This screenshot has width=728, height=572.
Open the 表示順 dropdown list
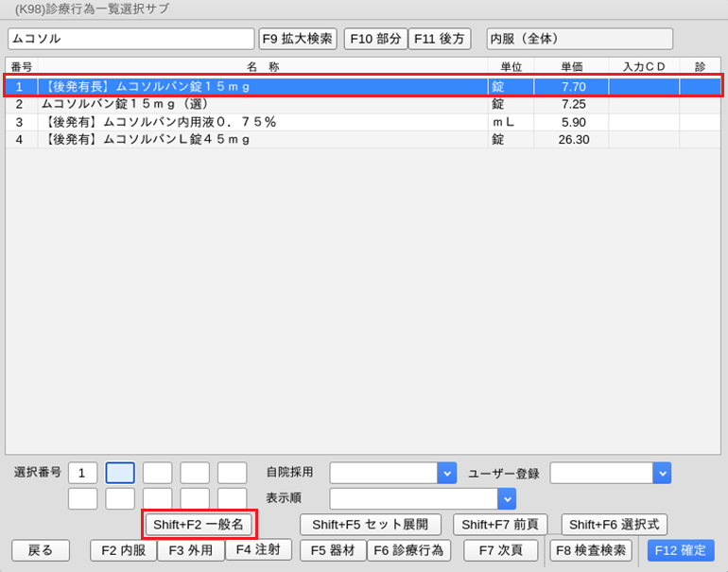point(507,498)
